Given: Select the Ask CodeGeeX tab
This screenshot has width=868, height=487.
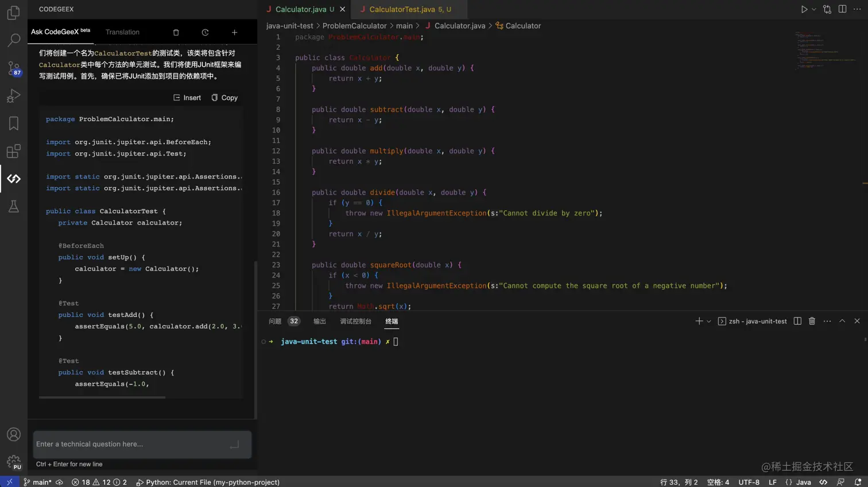Looking at the screenshot, I should [x=60, y=32].
